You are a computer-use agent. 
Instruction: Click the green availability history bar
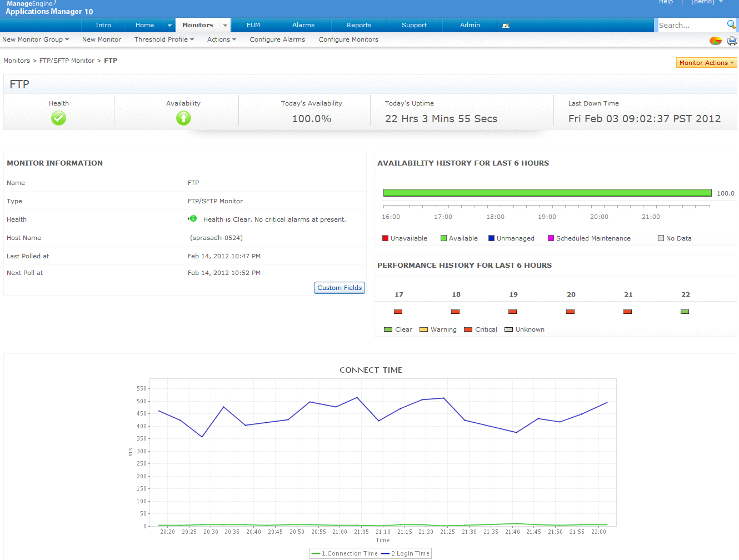click(547, 193)
